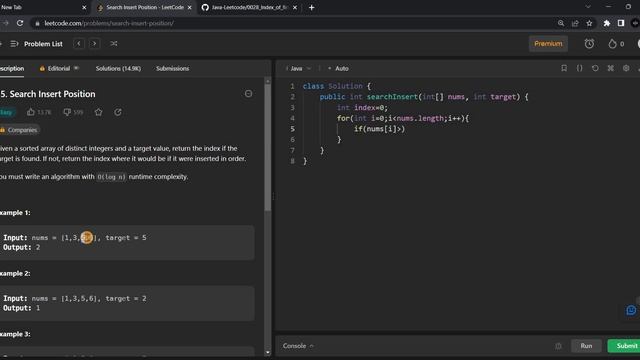640x360 pixels.
Task: Close the Search Insert Position browser tab
Action: (189, 7)
